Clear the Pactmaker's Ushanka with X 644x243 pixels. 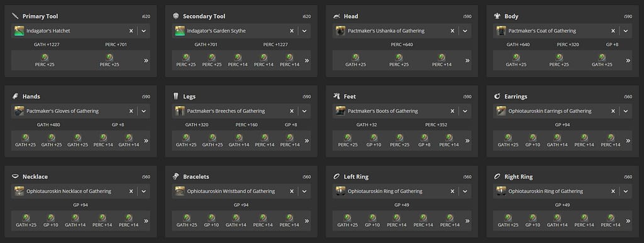coord(452,31)
